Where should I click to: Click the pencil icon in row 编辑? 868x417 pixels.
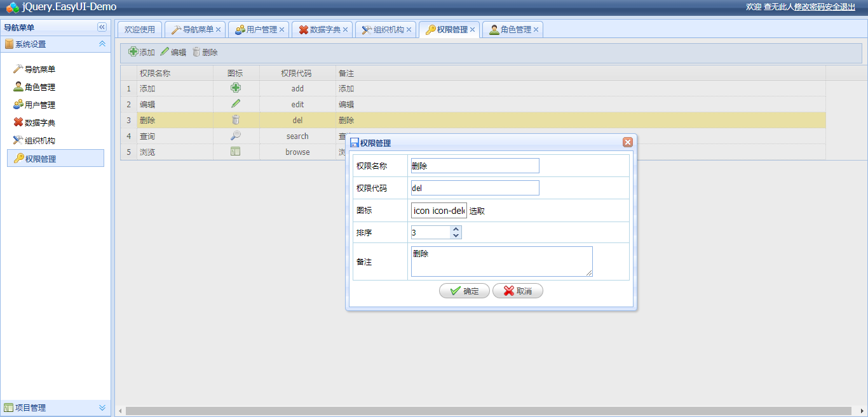coord(236,103)
